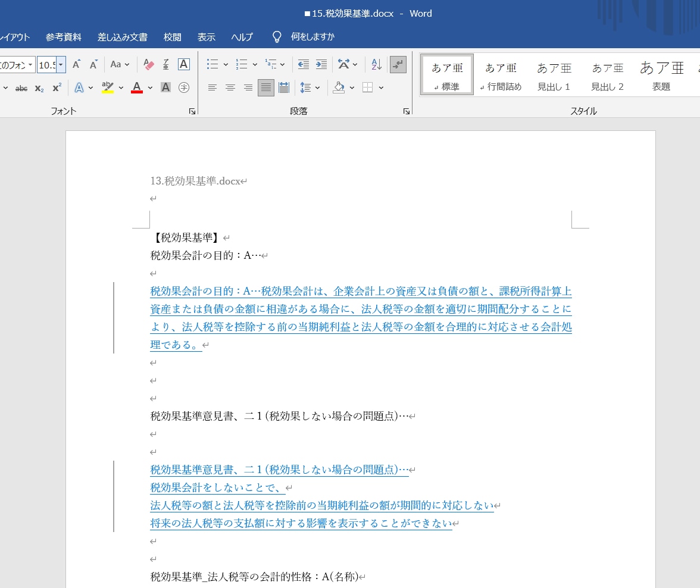The image size is (700, 588).
Task: Click tracked text 税効果会計をしないことで、
Action: (x=217, y=487)
